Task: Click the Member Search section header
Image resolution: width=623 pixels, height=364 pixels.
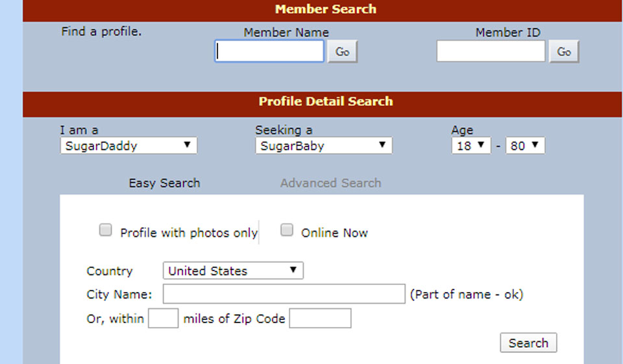Action: point(325,10)
